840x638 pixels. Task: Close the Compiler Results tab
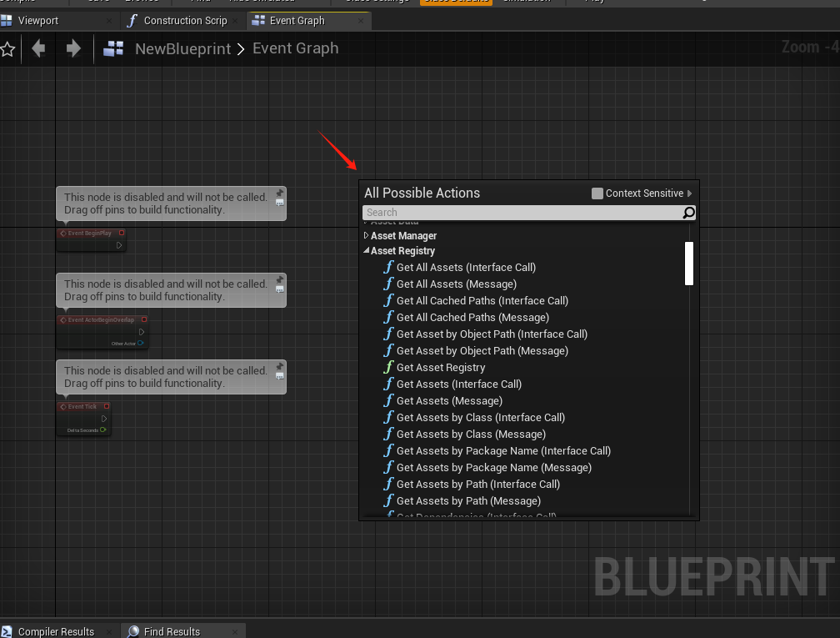pyautogui.click(x=109, y=632)
